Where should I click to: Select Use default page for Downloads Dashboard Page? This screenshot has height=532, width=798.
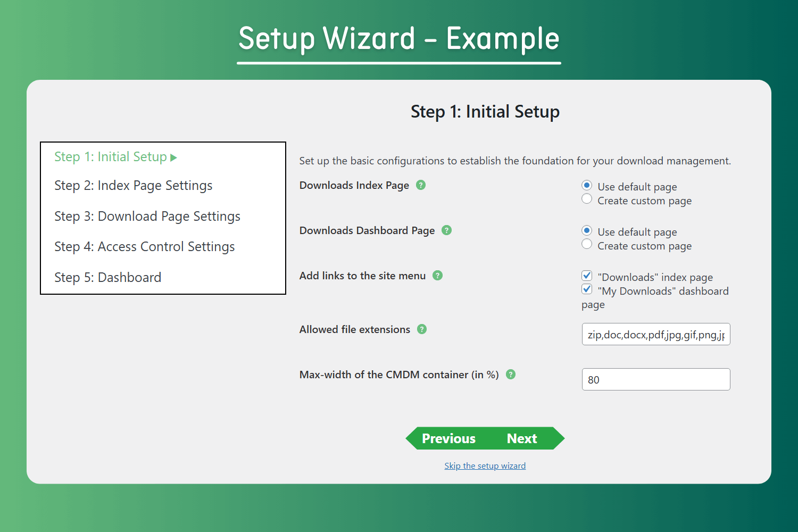587,230
